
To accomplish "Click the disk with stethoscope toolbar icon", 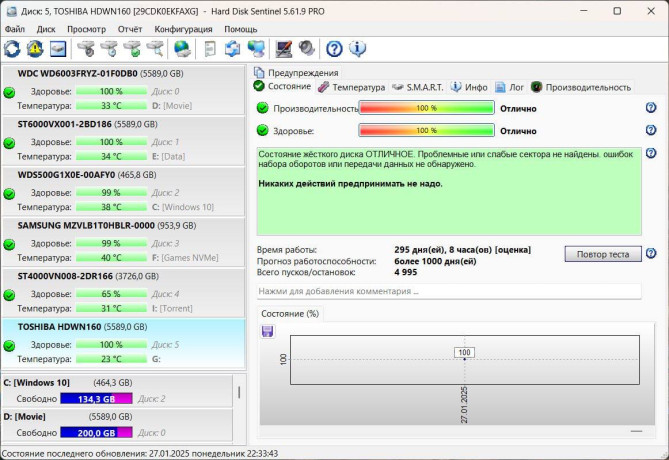I will point(87,49).
